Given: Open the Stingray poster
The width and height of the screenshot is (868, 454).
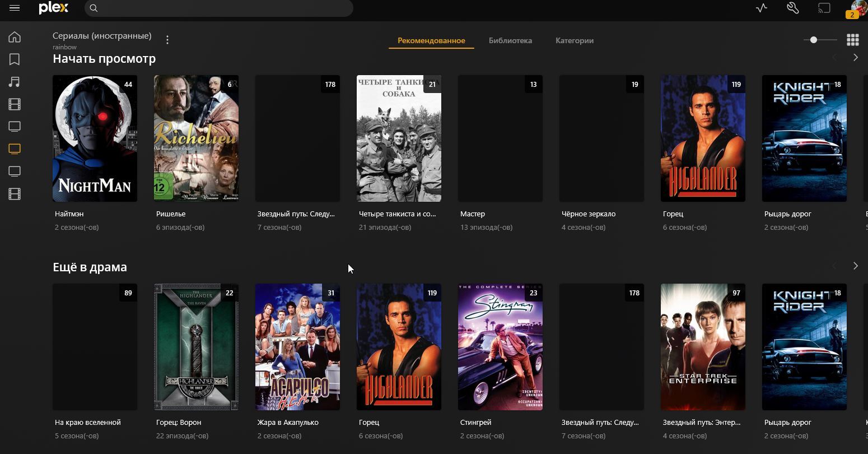Looking at the screenshot, I should pyautogui.click(x=500, y=347).
